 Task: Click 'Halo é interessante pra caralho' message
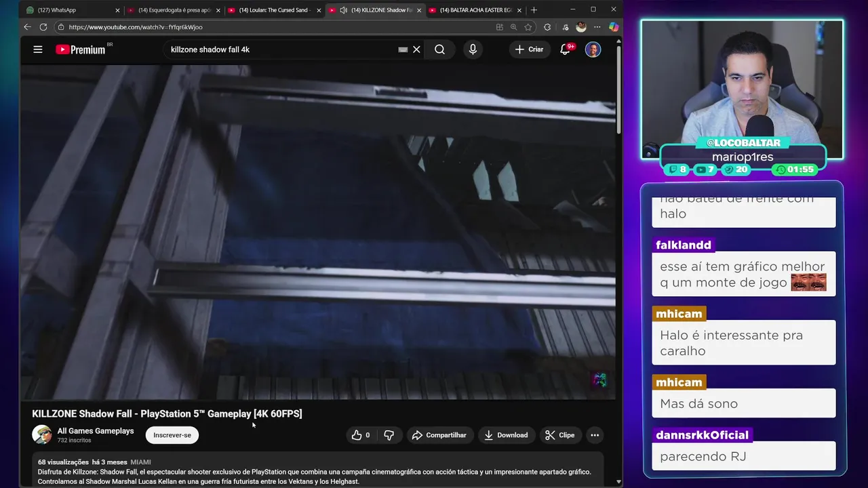[743, 343]
